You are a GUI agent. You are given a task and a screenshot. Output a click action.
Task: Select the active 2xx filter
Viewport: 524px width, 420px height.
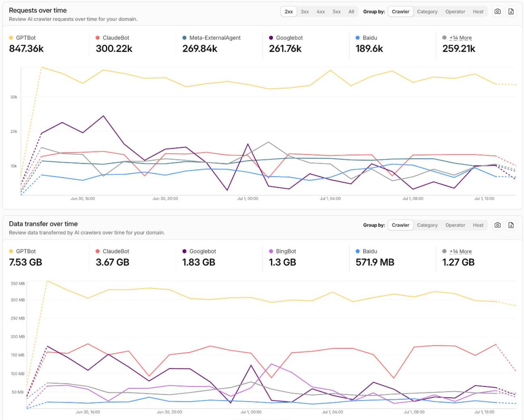click(x=289, y=12)
